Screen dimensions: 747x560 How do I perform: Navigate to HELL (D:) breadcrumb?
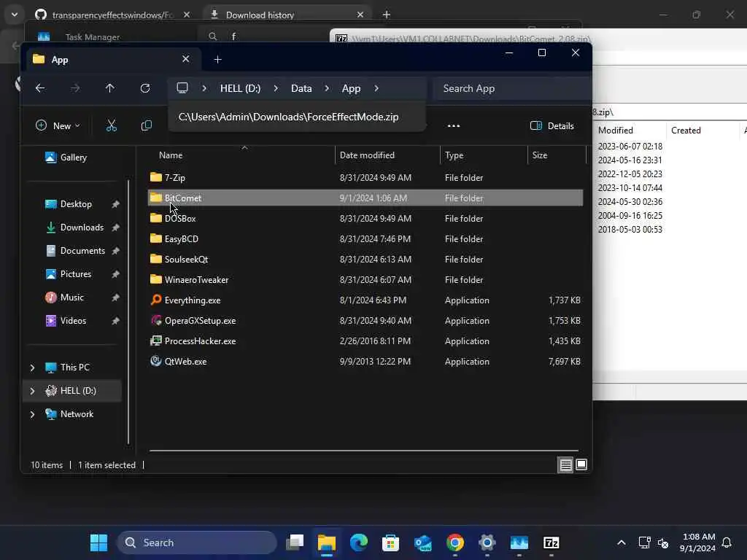[x=240, y=88]
